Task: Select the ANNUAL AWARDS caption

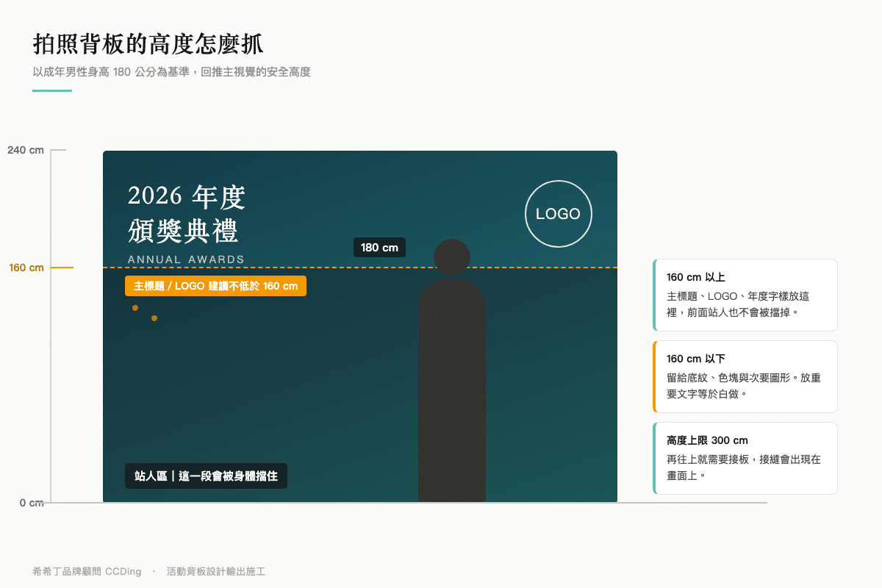Action: click(186, 259)
